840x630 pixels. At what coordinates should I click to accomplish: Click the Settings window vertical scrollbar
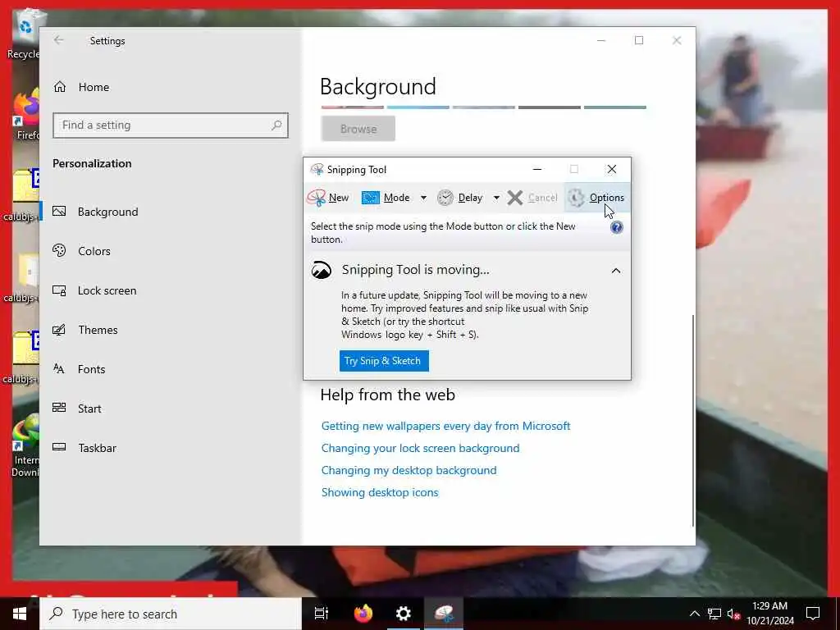click(693, 421)
